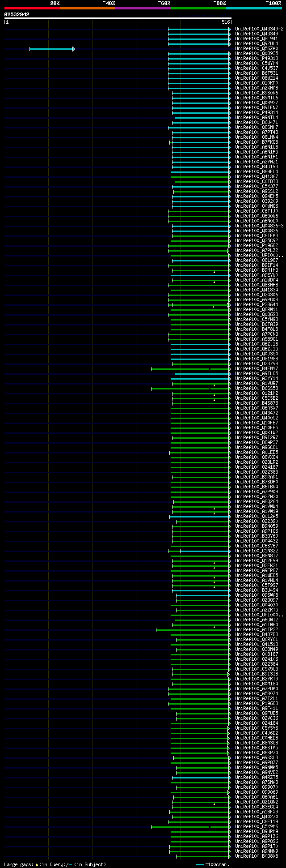The image size is (286, 868).
Task: Open hit UniRef100_P28644
Action: [257, 305]
